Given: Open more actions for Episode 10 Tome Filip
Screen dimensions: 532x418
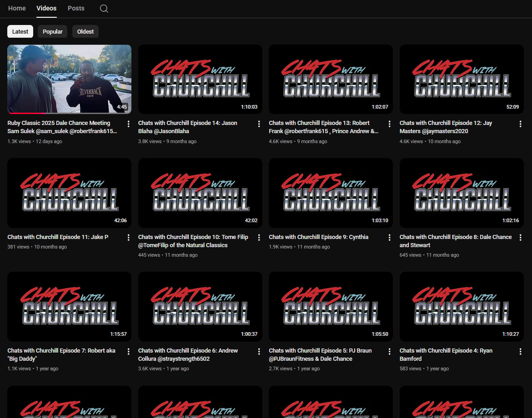Looking at the screenshot, I should 259,238.
